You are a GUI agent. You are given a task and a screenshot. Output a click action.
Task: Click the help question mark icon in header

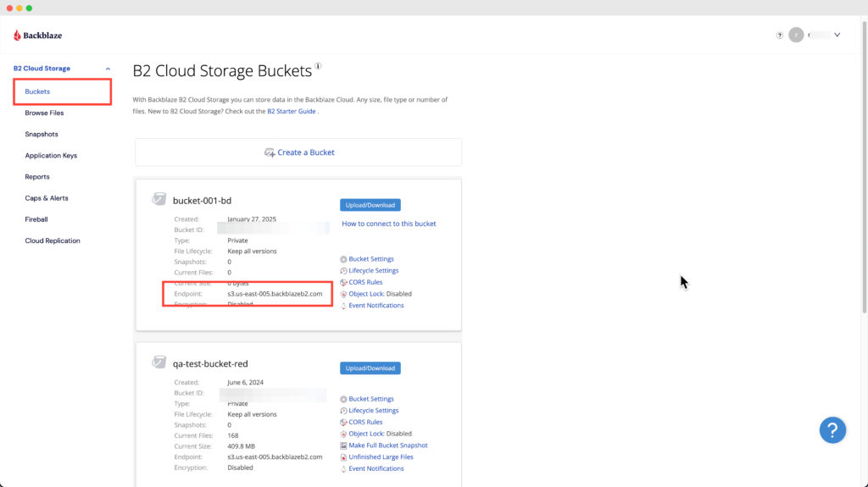[779, 36]
